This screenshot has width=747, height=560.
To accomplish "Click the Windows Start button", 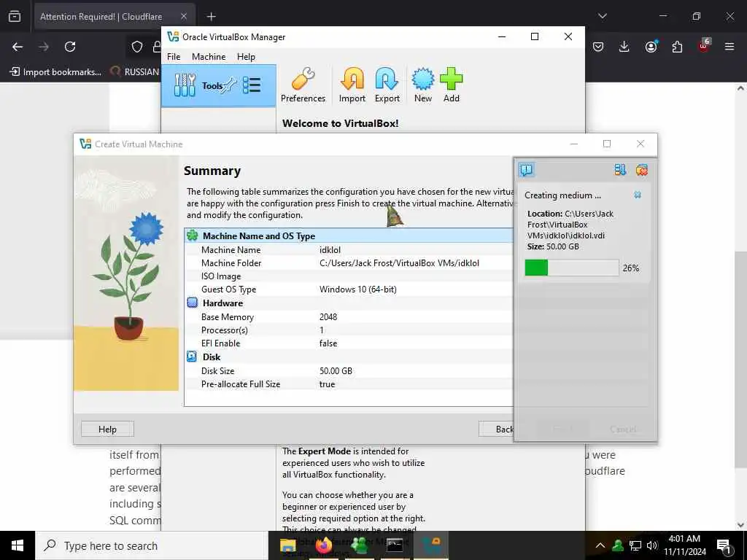I will pyautogui.click(x=18, y=545).
